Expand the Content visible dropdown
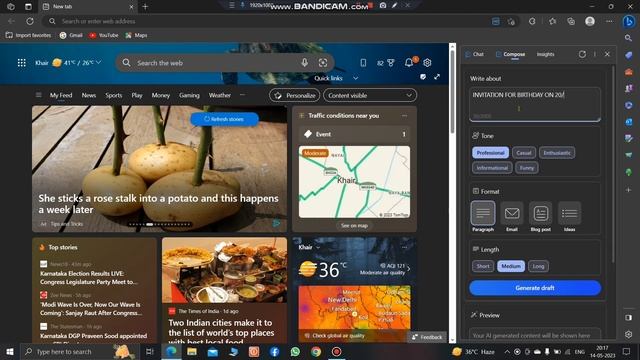Viewport: 640px width, 360px height. coord(370,95)
